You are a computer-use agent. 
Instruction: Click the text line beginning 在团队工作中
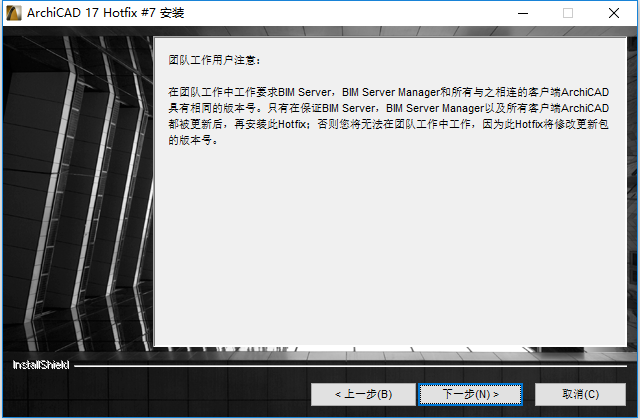389,92
